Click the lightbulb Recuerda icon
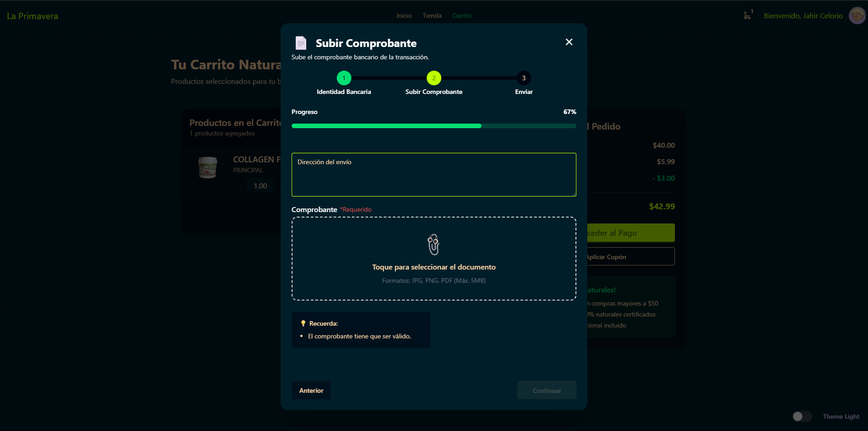The height and width of the screenshot is (431, 868). 303,323
